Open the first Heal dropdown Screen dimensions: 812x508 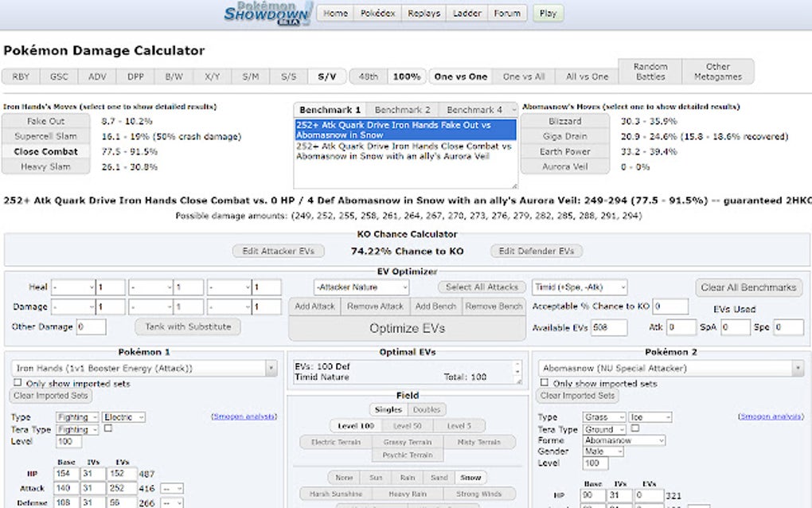[73, 287]
